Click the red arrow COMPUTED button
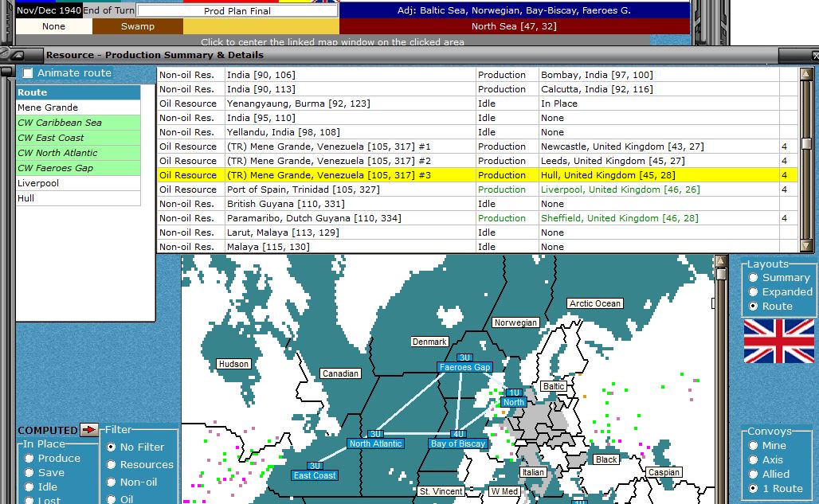819x504 pixels. (89, 430)
